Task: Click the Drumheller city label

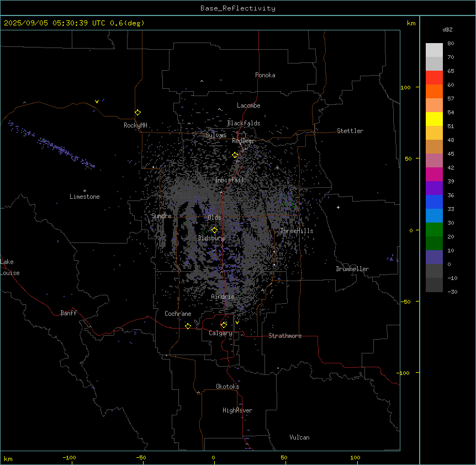Action: coord(352,269)
